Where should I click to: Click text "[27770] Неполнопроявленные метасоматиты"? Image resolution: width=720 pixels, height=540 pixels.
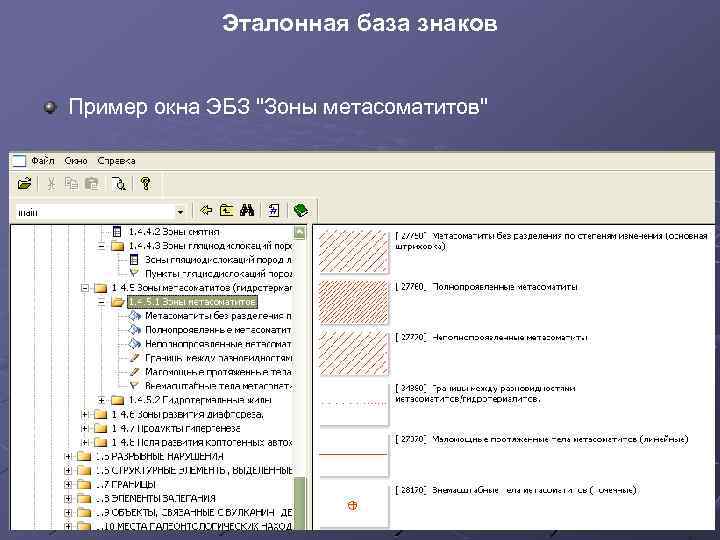point(491,338)
